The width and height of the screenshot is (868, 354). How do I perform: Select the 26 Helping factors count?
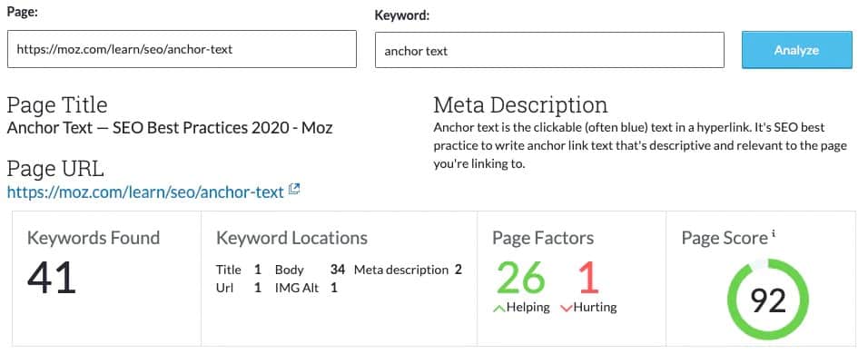coord(521,278)
